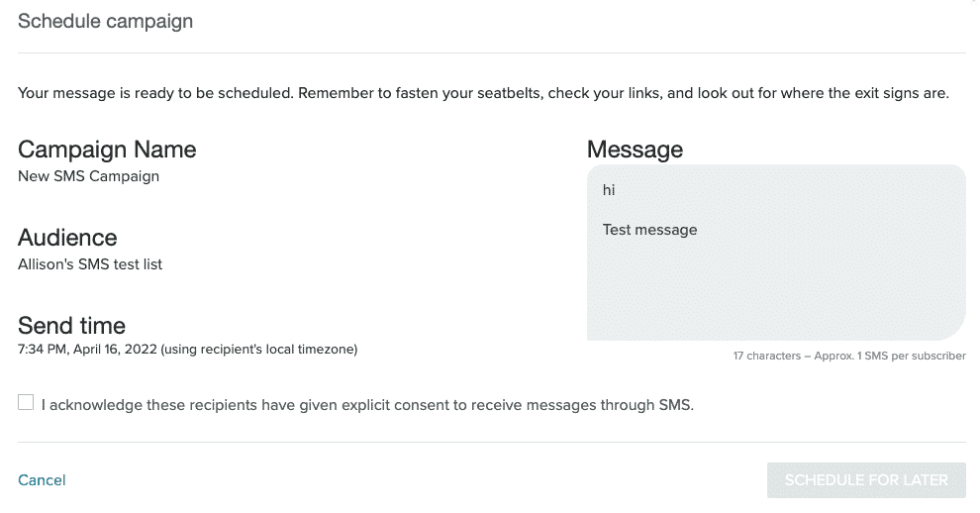Click the Cancel link
Screen dimensions: 980x513
click(x=42, y=480)
